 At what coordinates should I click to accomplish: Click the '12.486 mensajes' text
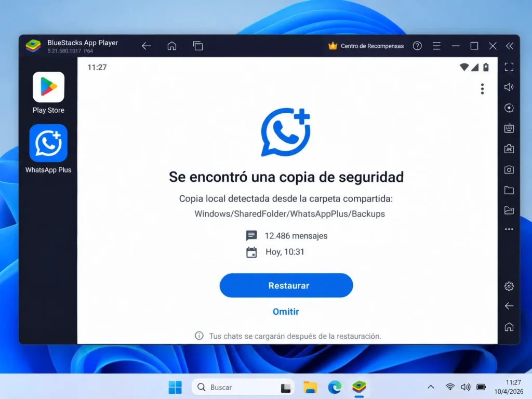(x=296, y=236)
